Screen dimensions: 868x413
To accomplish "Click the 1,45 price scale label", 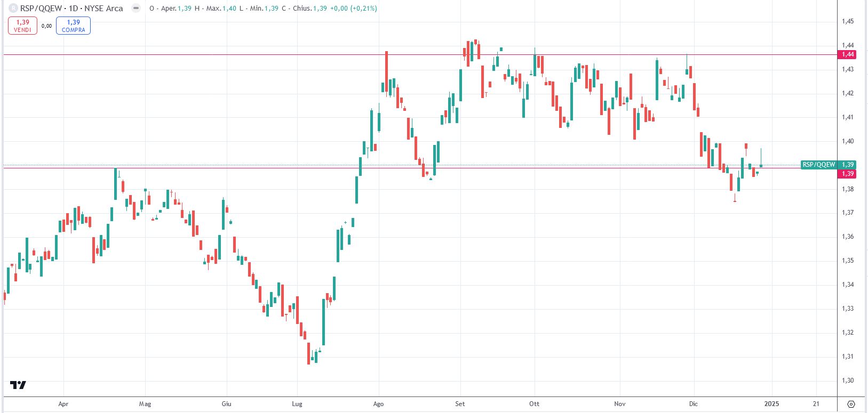I will click(x=848, y=21).
